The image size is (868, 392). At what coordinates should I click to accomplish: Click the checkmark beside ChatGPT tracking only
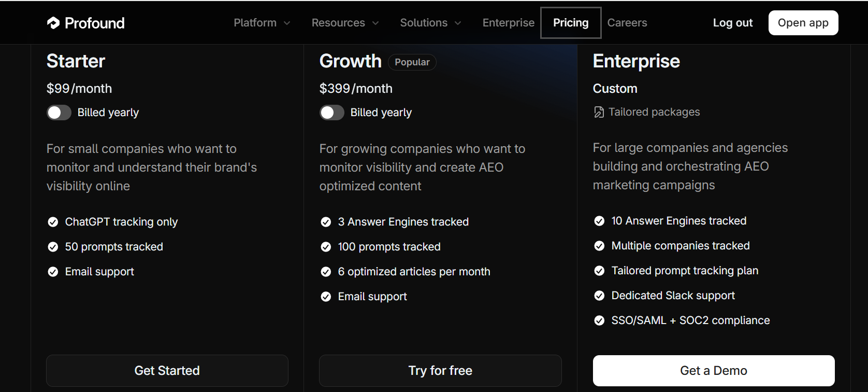point(52,221)
